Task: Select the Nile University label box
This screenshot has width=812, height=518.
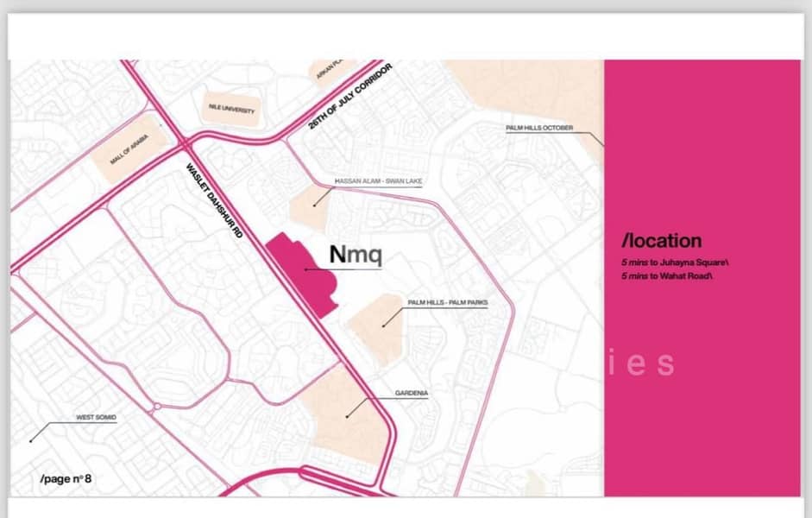Action: [x=231, y=110]
